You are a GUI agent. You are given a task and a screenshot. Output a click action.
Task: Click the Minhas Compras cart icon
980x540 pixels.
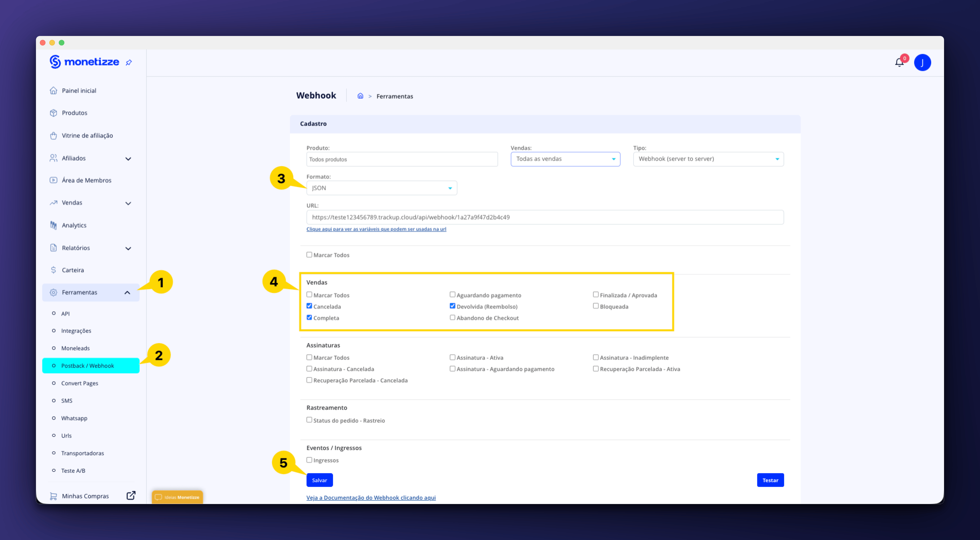[53, 496]
